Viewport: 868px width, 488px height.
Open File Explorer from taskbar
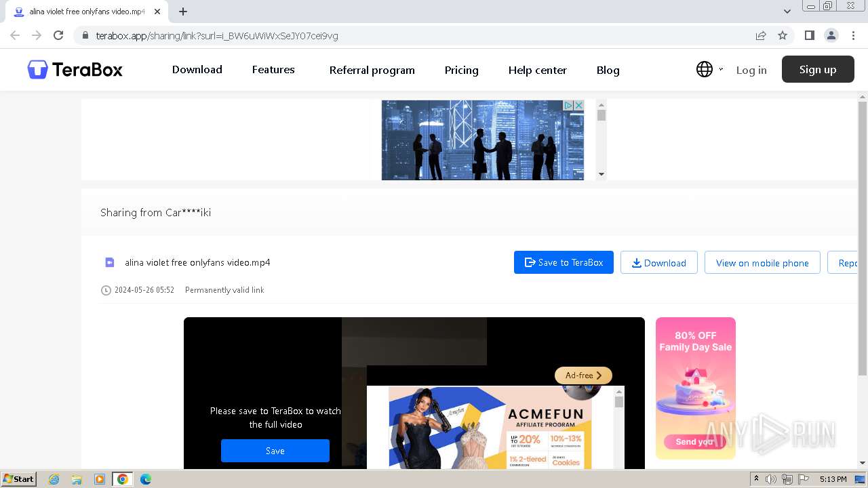pos(77,479)
